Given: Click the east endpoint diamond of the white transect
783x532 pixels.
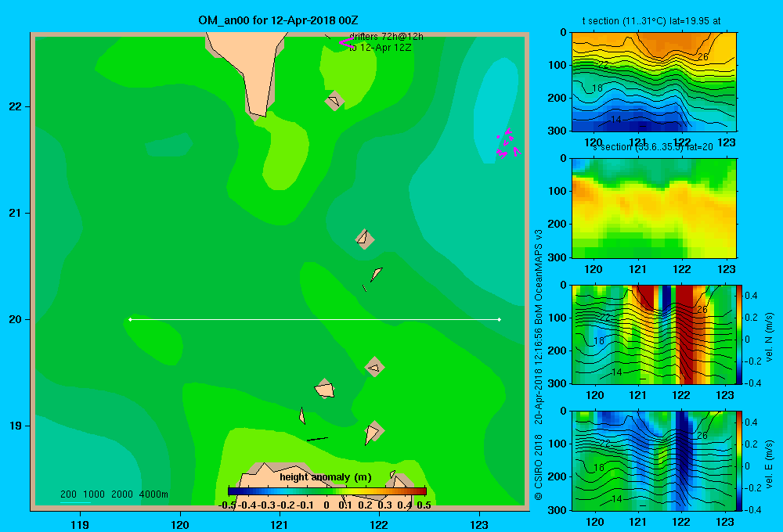Looking at the screenshot, I should [x=500, y=319].
